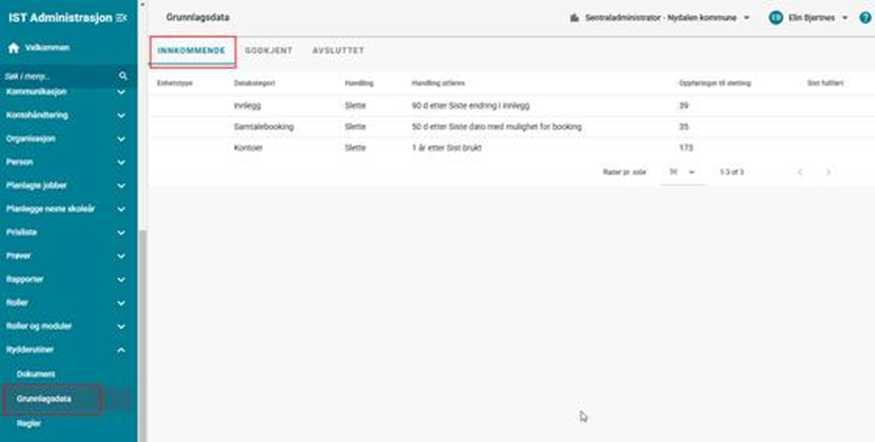The width and height of the screenshot is (875, 442).
Task: Click the Velkommen home icon
Action: tap(13, 48)
